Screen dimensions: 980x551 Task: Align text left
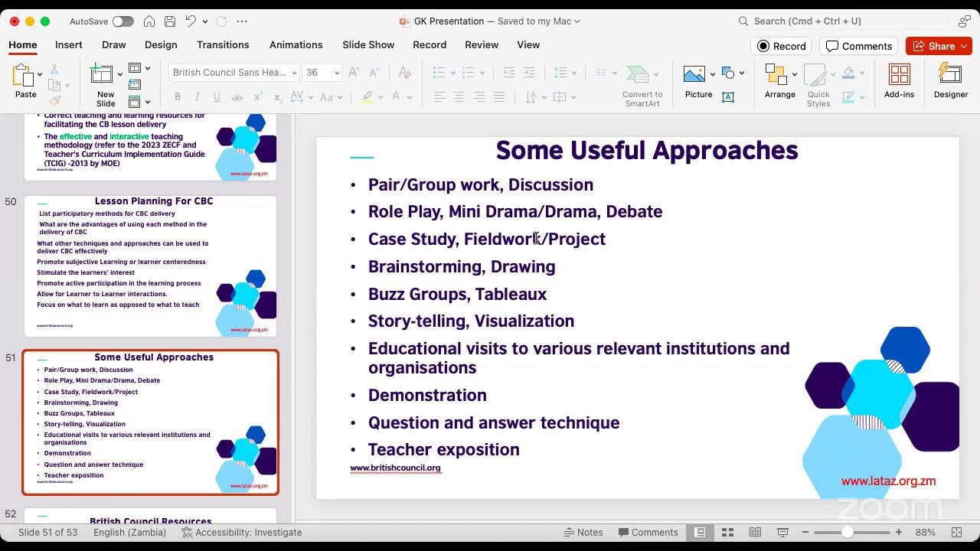[439, 97]
